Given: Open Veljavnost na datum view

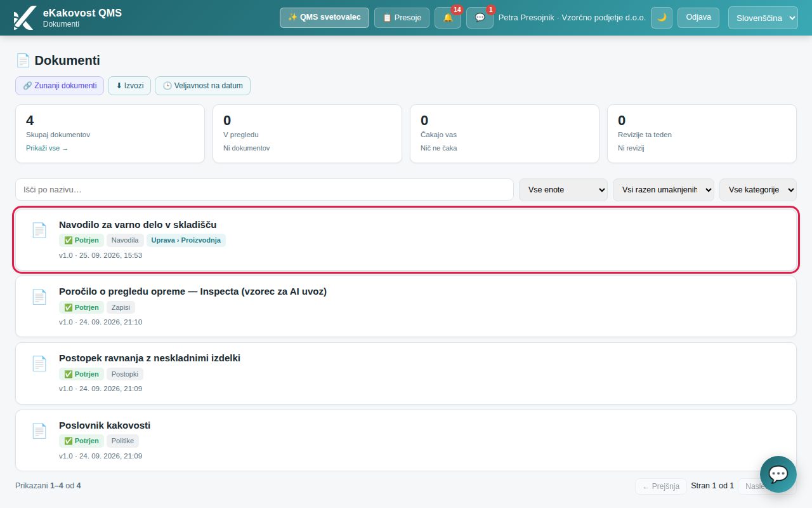Looking at the screenshot, I should coord(202,86).
